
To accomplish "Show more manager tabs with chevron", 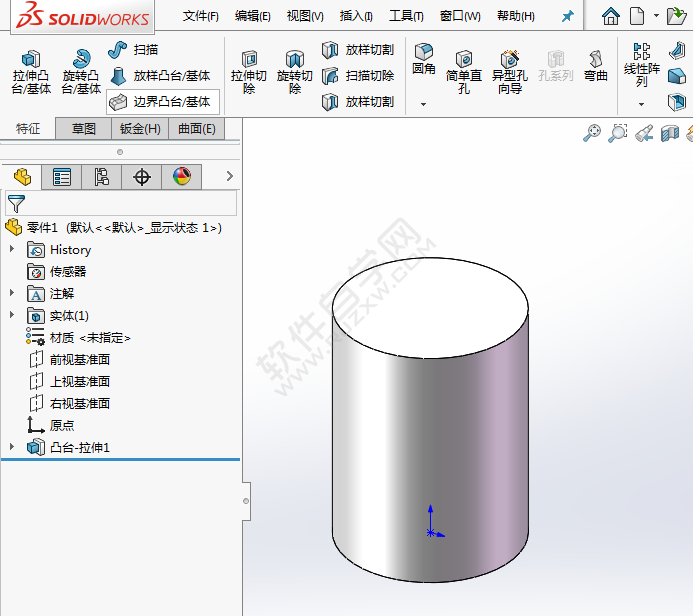I will [x=229, y=176].
